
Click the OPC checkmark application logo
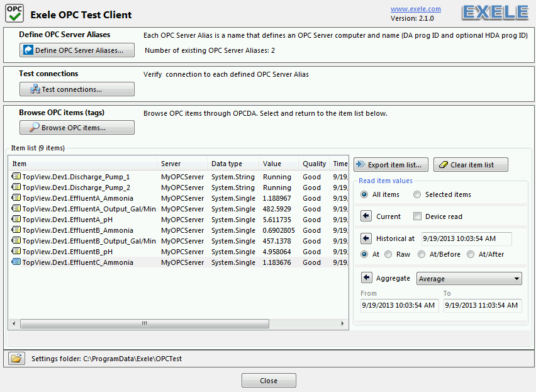click(x=14, y=14)
